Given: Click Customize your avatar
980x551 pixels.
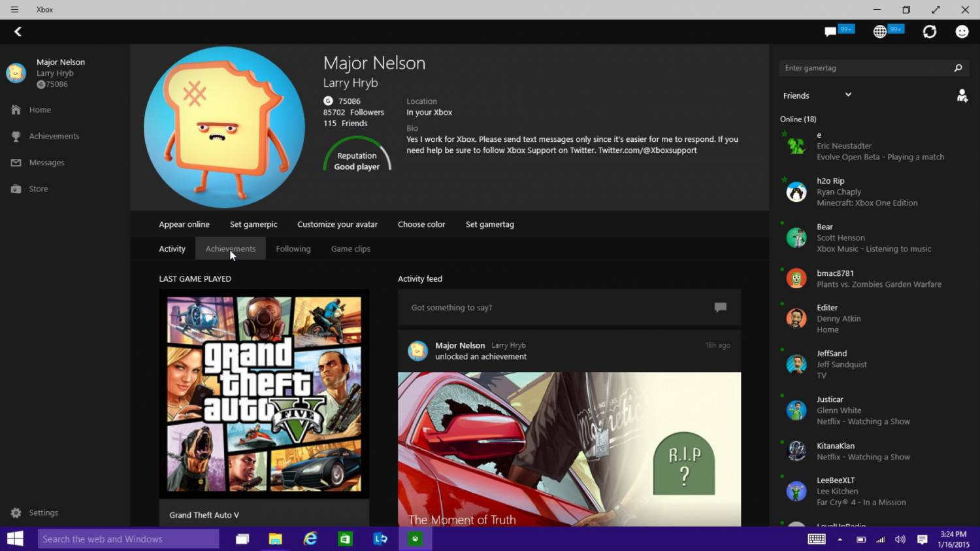Looking at the screenshot, I should 337,224.
